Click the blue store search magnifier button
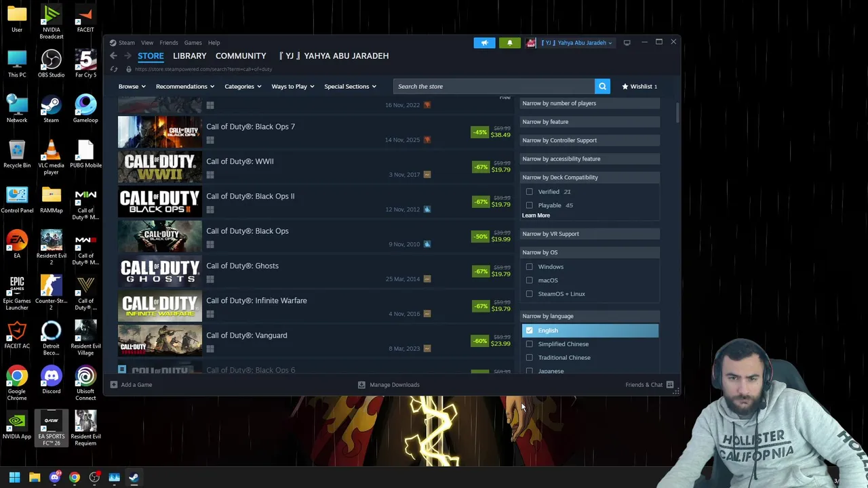Image resolution: width=868 pixels, height=488 pixels. [x=602, y=86]
